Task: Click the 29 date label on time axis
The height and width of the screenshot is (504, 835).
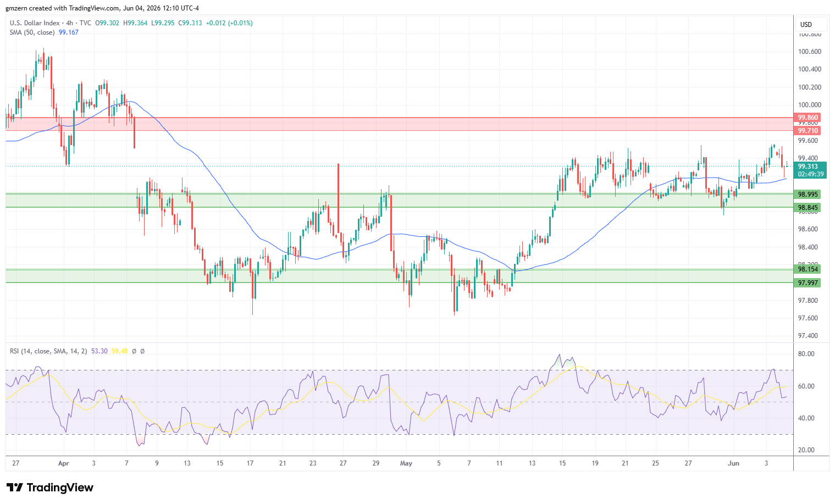Action: click(x=376, y=463)
